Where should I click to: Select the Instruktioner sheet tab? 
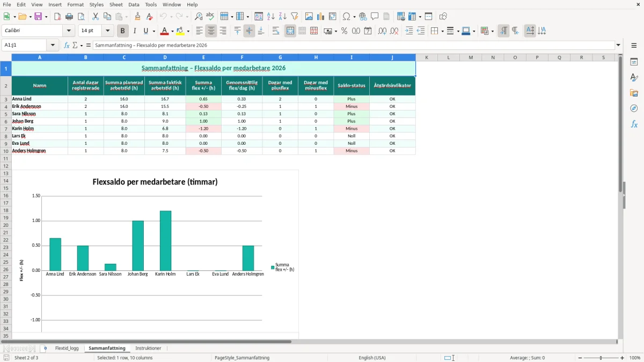coord(148,348)
